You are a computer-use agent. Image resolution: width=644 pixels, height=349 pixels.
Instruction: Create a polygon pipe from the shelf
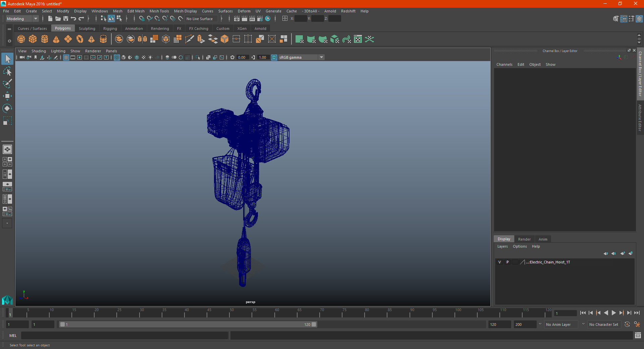point(103,39)
